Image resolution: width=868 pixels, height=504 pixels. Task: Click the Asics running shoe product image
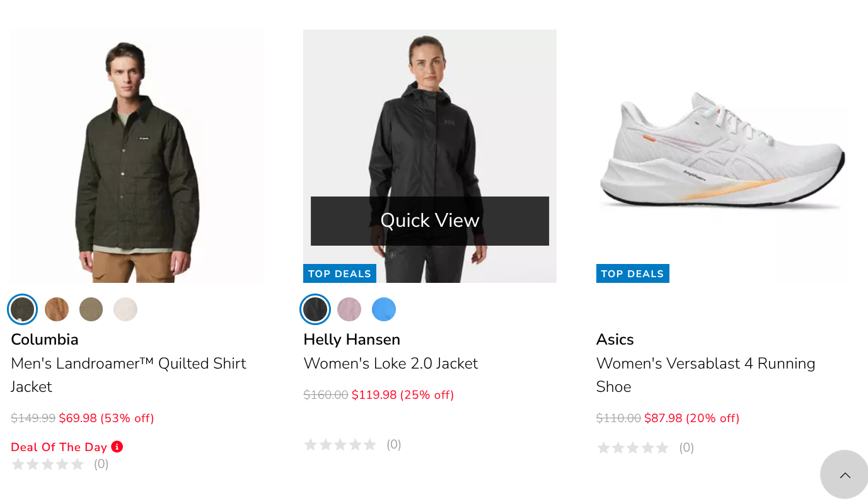click(722, 156)
